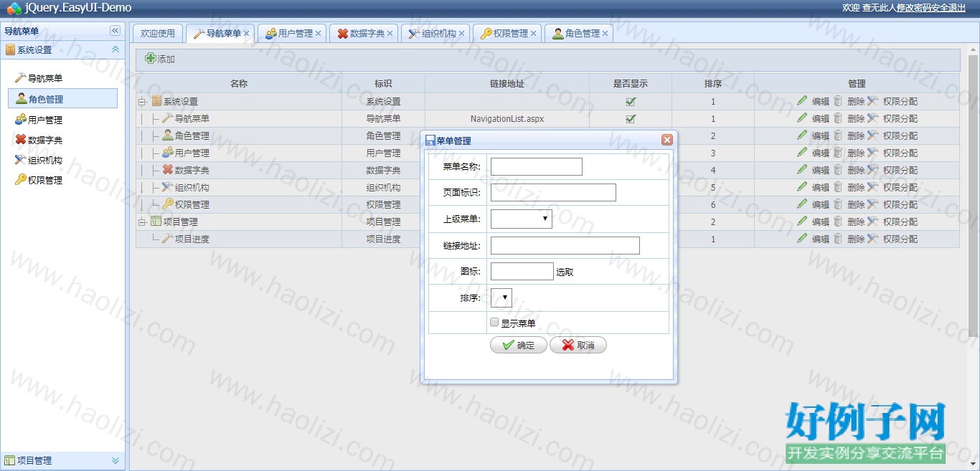This screenshot has height=471, width=980.
Task: Click 删除 link in 用户管理 row
Action: click(856, 153)
